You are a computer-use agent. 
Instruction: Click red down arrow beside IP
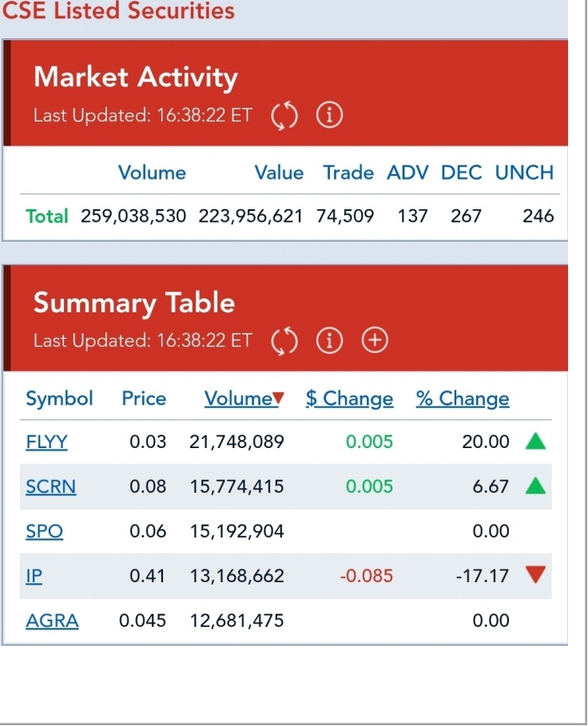point(535,575)
